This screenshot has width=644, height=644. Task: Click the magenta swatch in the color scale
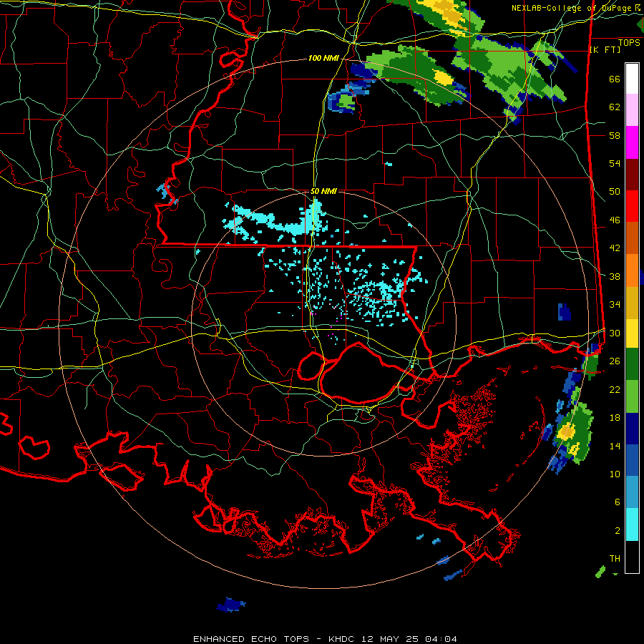pyautogui.click(x=632, y=142)
